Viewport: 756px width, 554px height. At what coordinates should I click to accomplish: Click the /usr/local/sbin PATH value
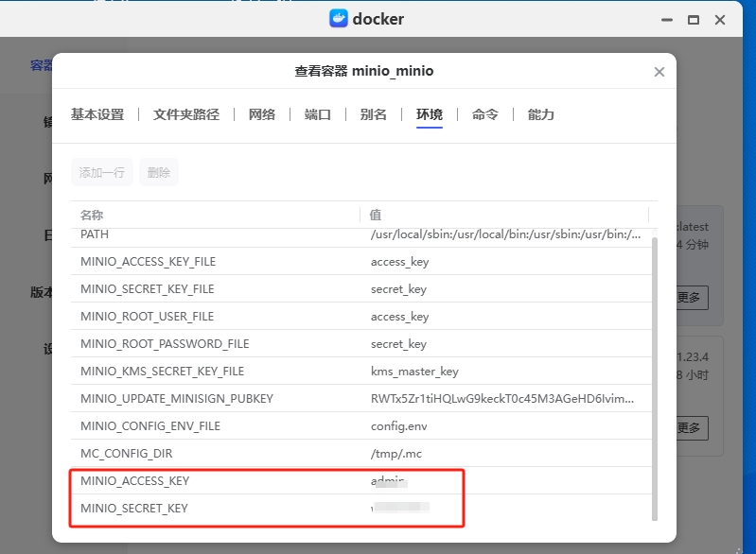click(x=506, y=234)
